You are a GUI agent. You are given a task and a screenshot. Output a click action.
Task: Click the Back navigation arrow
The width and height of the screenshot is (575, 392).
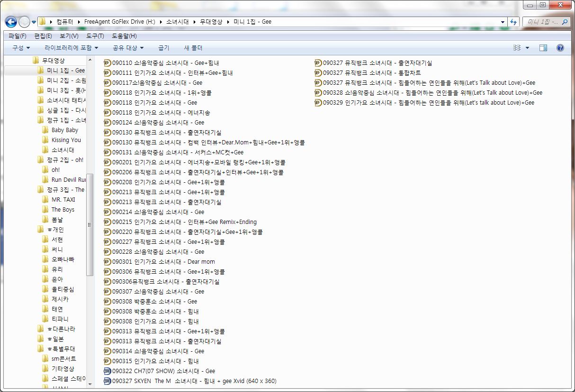pyautogui.click(x=10, y=21)
